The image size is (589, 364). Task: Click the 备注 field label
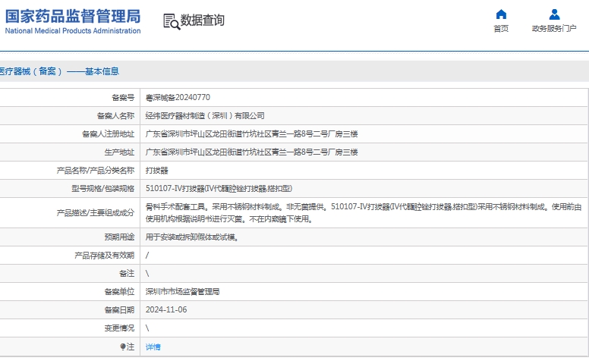[x=127, y=274]
